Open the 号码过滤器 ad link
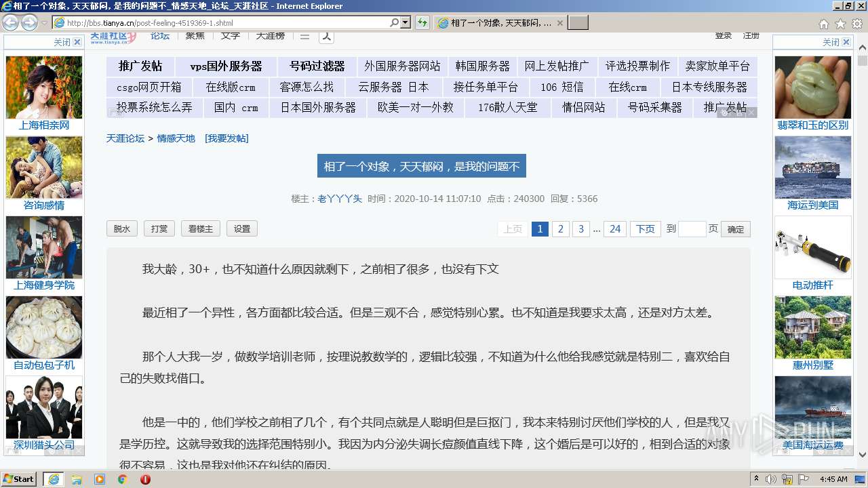The height and width of the screenshot is (488, 868). 317,66
